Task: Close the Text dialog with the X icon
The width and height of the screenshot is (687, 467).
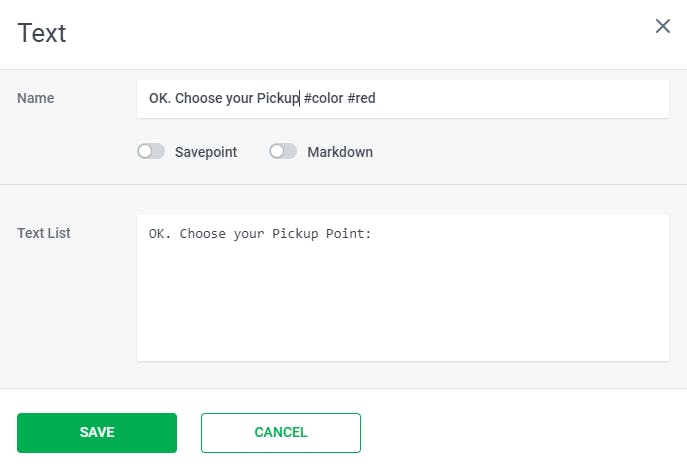Action: pyautogui.click(x=662, y=26)
